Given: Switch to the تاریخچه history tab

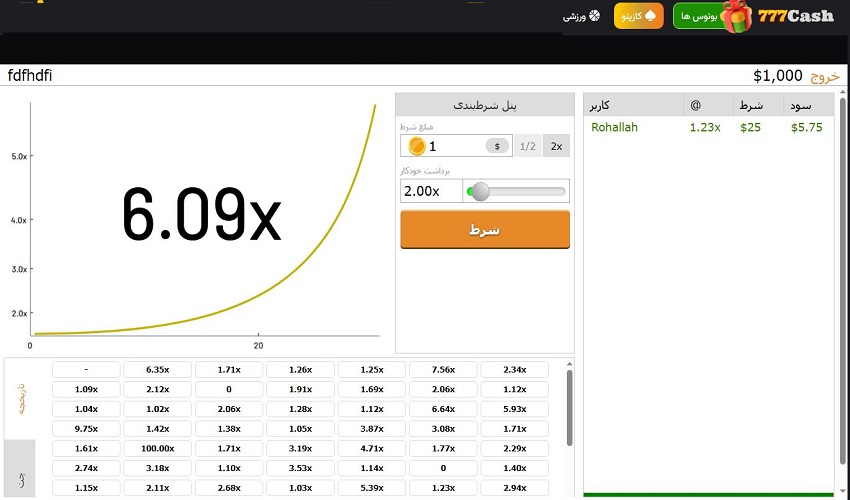Looking at the screenshot, I should point(21,400).
